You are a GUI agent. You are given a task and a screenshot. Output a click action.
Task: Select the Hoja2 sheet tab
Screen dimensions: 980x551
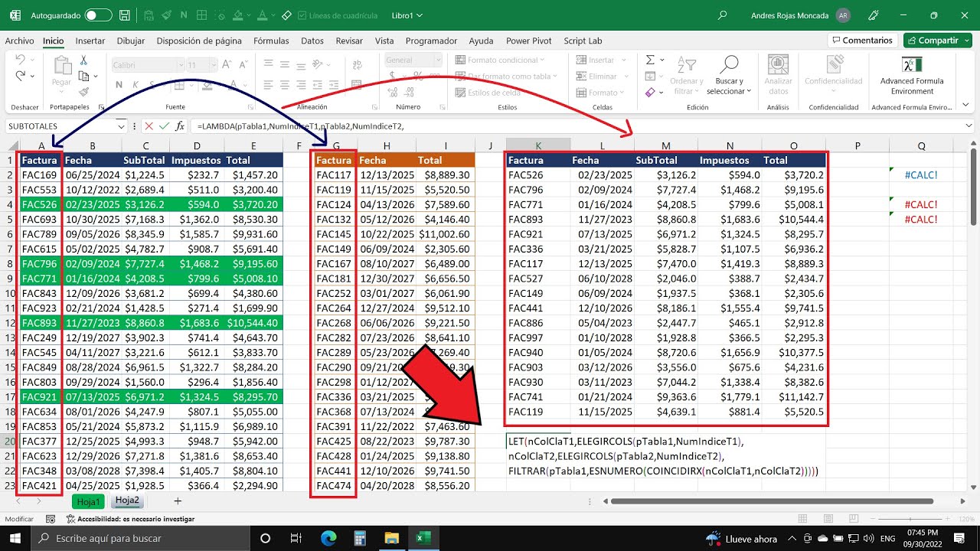[x=127, y=500]
